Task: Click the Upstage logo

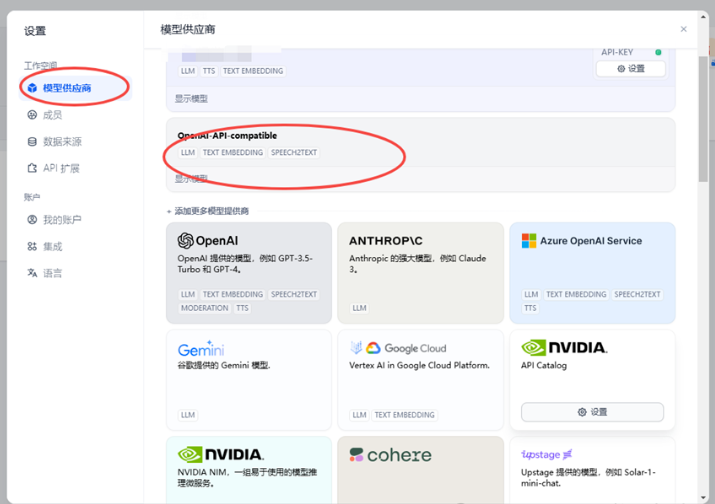Action: [x=546, y=454]
